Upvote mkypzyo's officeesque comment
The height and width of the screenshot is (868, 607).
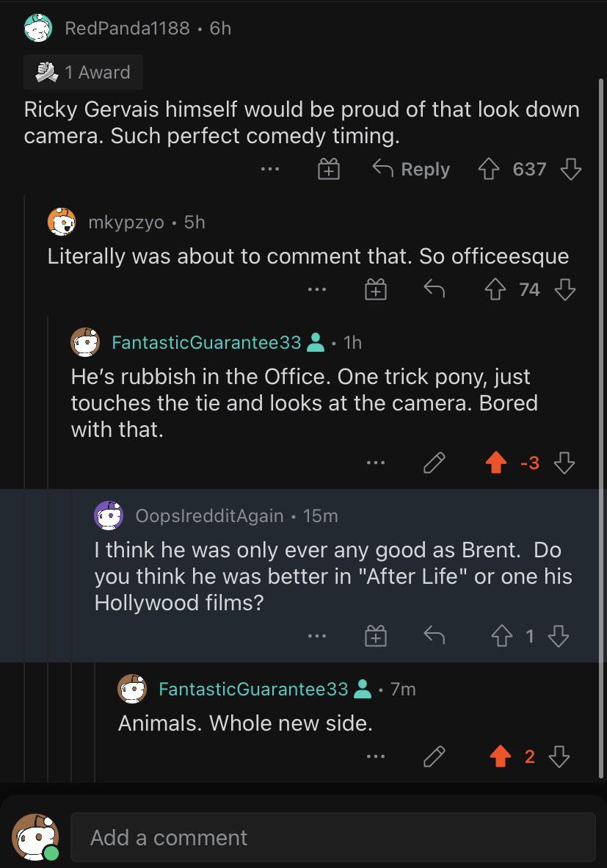coord(495,290)
